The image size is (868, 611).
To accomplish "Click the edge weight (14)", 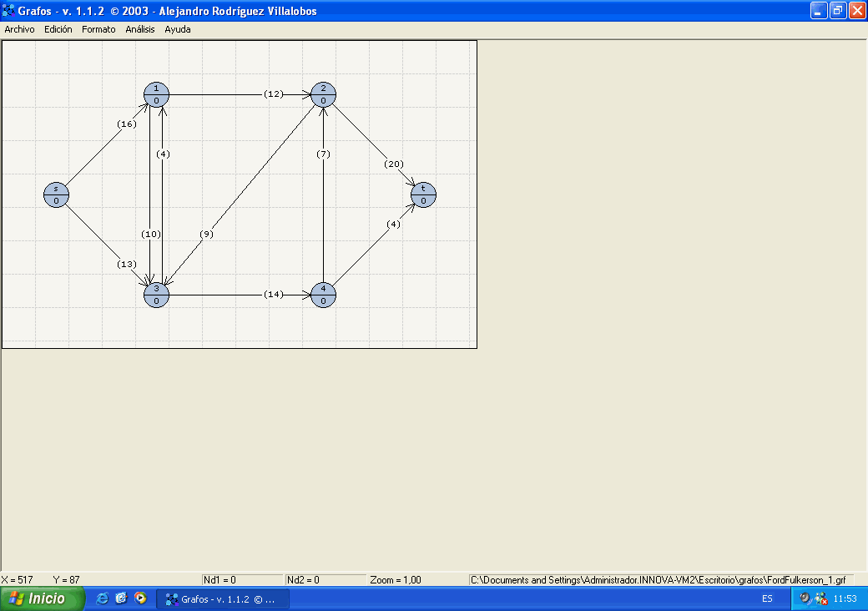I will pos(274,295).
